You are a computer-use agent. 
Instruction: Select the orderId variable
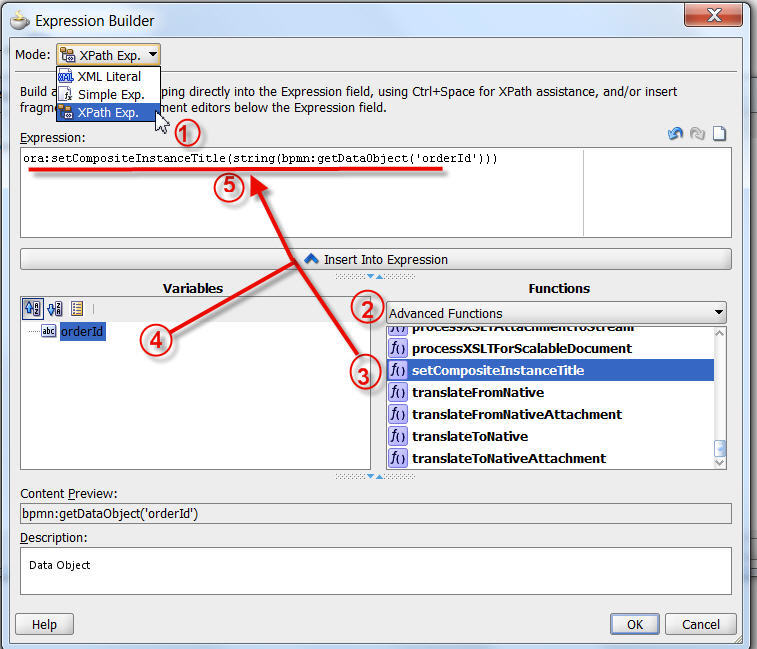pyautogui.click(x=83, y=332)
